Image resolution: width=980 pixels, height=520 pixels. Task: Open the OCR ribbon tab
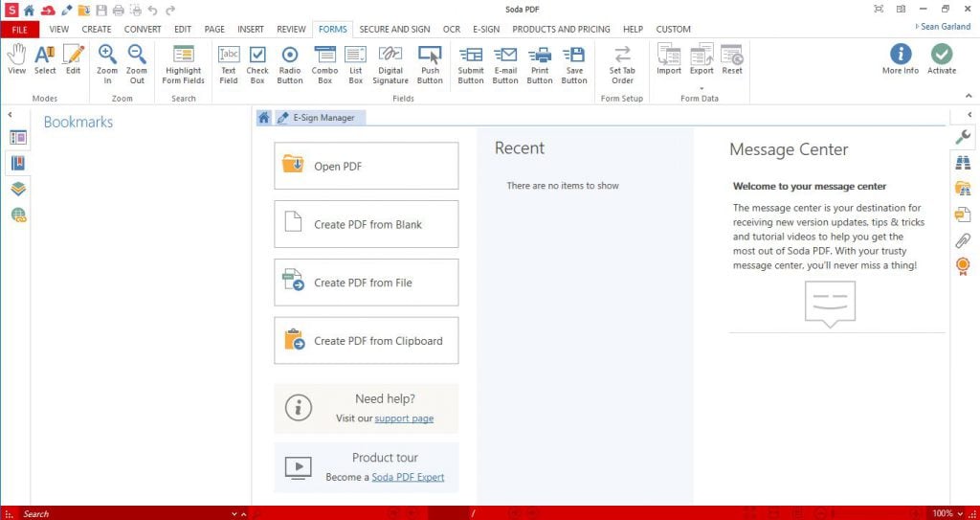[x=452, y=30]
